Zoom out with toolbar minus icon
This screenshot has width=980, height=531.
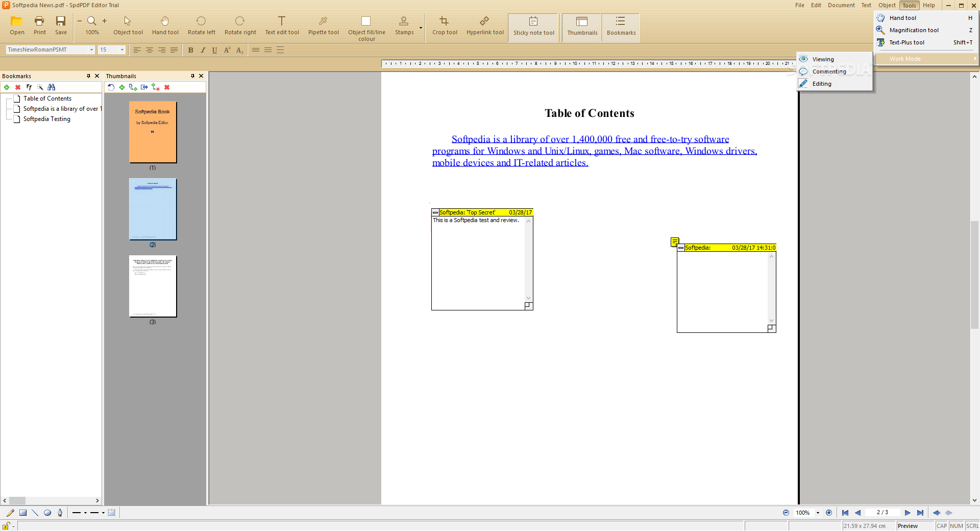click(x=80, y=21)
